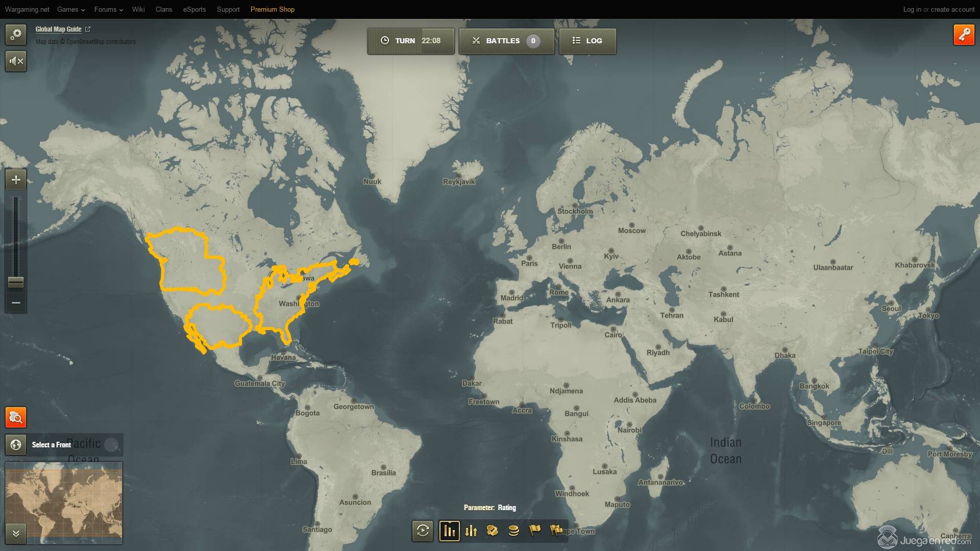This screenshot has height=551, width=980.
Task: Open map settings gear icon
Action: [x=16, y=34]
